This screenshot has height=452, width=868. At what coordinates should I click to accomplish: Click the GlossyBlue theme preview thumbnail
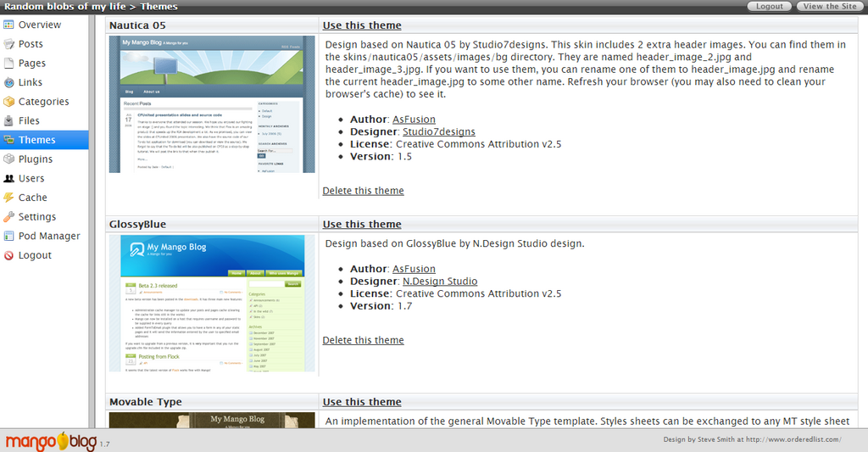[x=212, y=303]
